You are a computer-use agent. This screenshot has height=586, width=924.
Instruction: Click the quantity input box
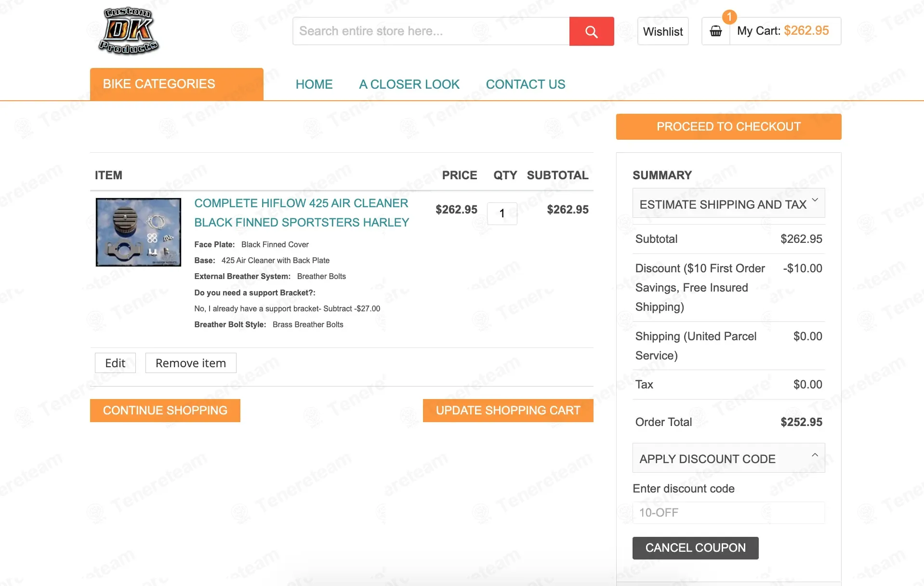(x=502, y=213)
